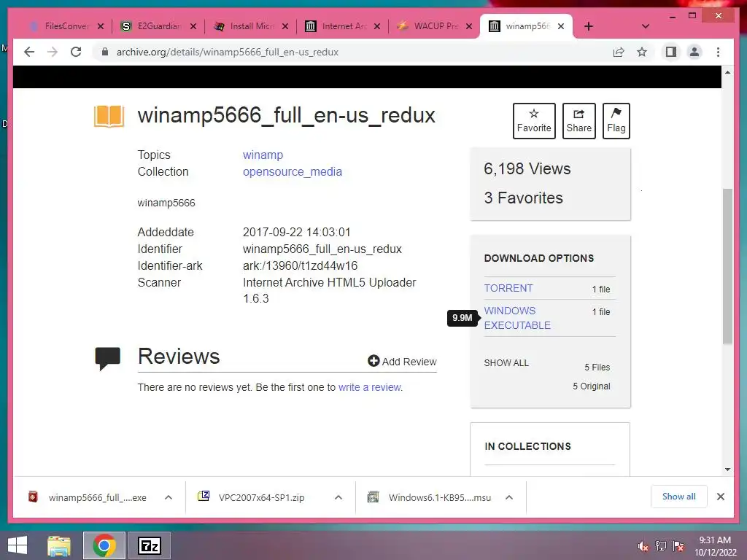Download via TORRENT link
The height and width of the screenshot is (560, 747).
pos(508,288)
